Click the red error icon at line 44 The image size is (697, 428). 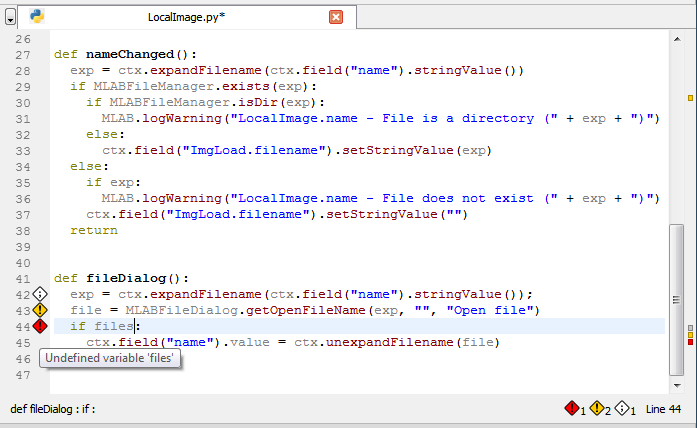[x=40, y=326]
